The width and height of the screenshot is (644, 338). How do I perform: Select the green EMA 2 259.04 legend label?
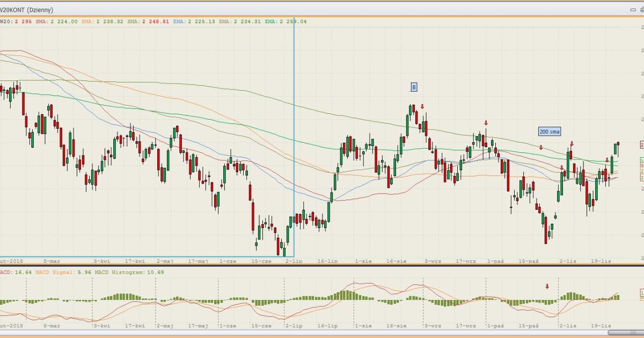click(286, 21)
